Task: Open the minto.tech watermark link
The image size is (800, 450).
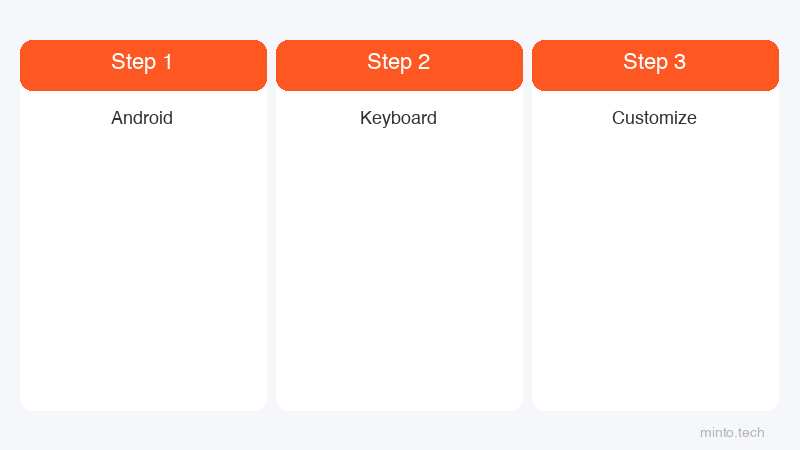Action: pyautogui.click(x=732, y=433)
